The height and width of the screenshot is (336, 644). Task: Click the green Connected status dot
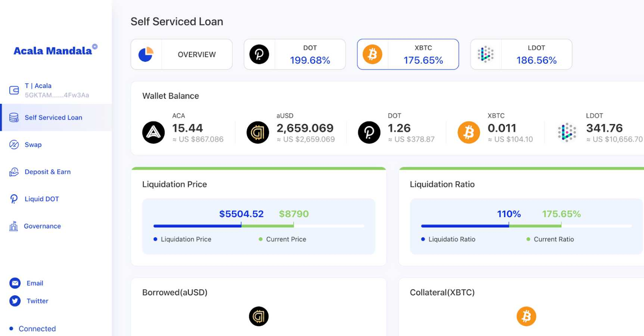tap(11, 328)
